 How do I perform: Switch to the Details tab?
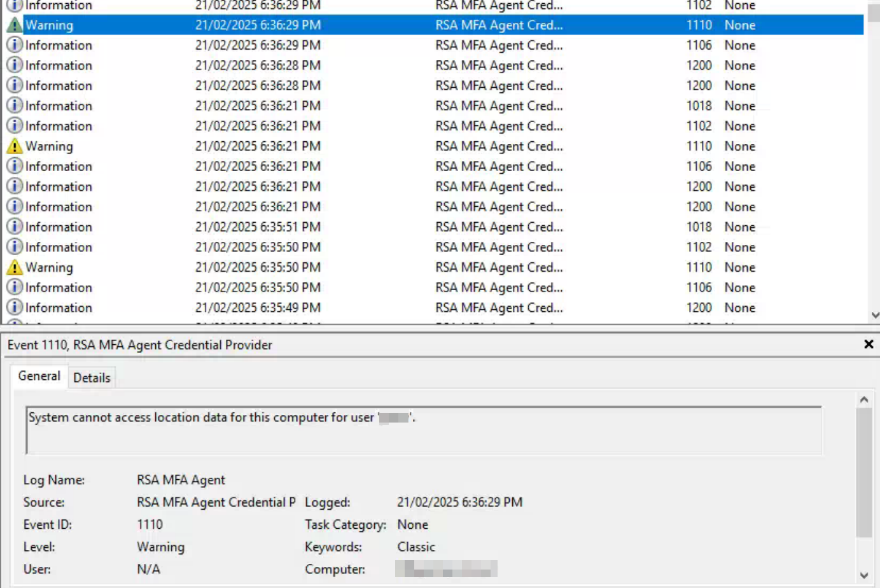click(x=92, y=377)
